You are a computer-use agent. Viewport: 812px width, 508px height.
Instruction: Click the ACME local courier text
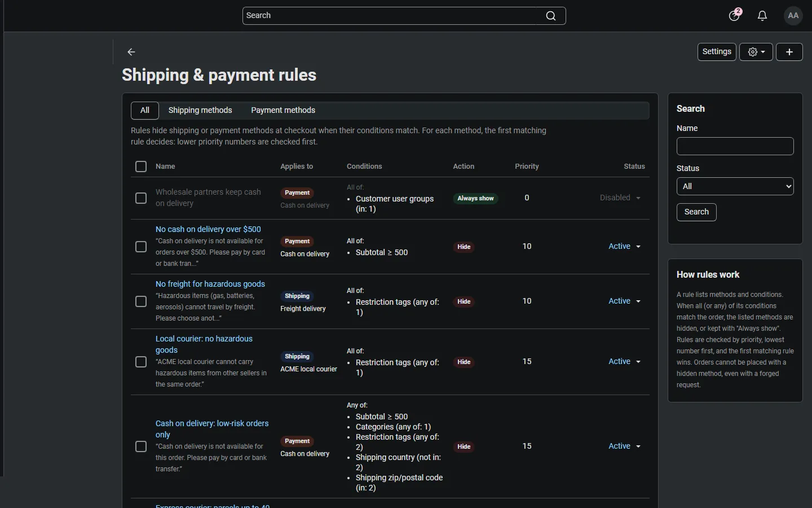coord(308,369)
